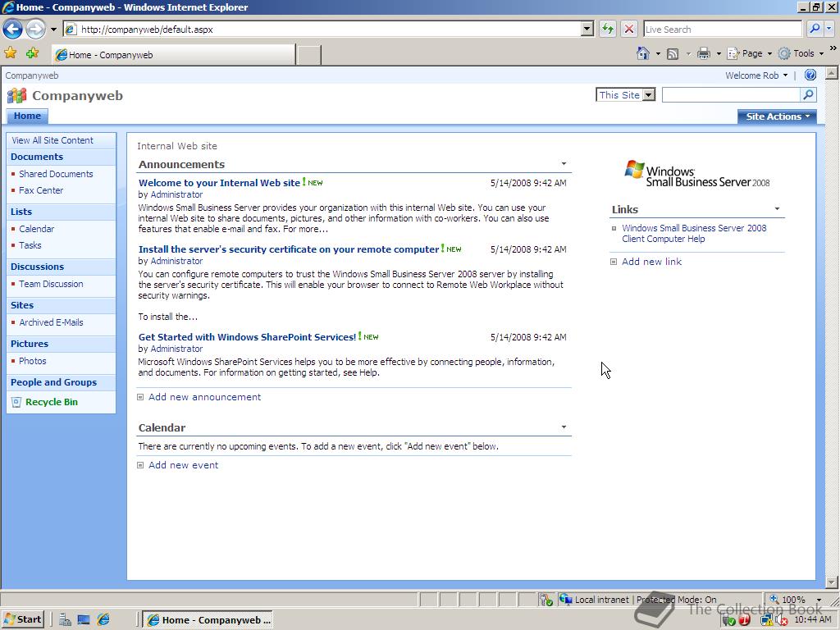Click the zoom level magnifier icon

pos(774,599)
